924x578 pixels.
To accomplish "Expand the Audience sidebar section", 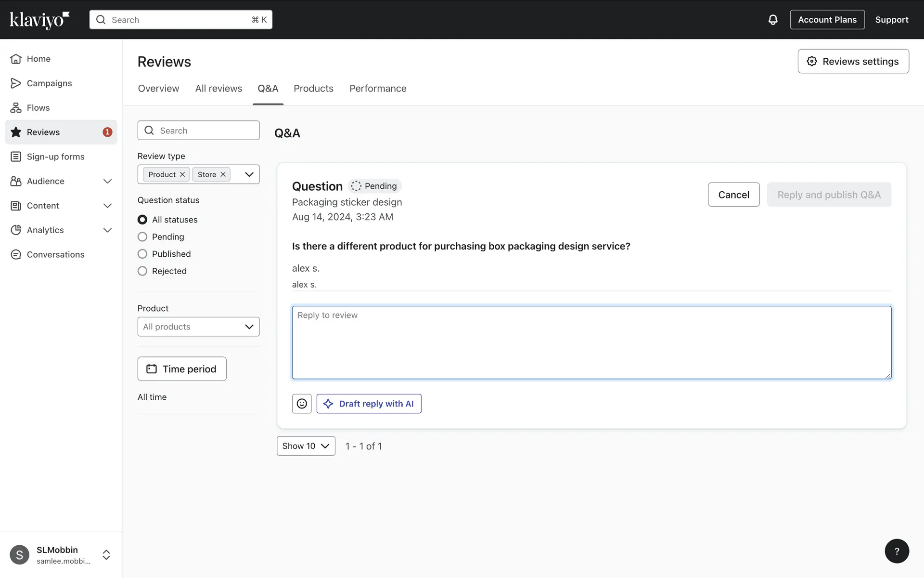I will tap(107, 181).
